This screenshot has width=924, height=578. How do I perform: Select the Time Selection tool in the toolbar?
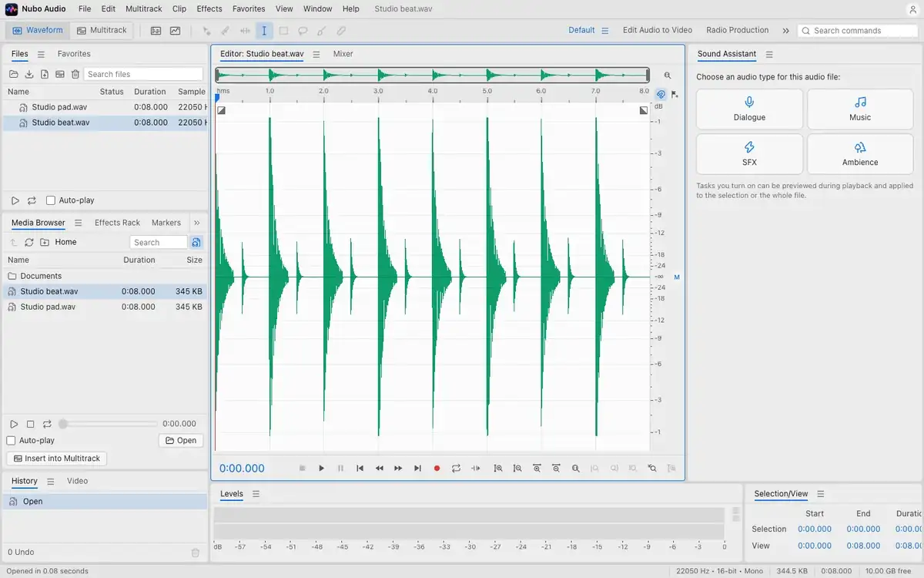(x=264, y=31)
